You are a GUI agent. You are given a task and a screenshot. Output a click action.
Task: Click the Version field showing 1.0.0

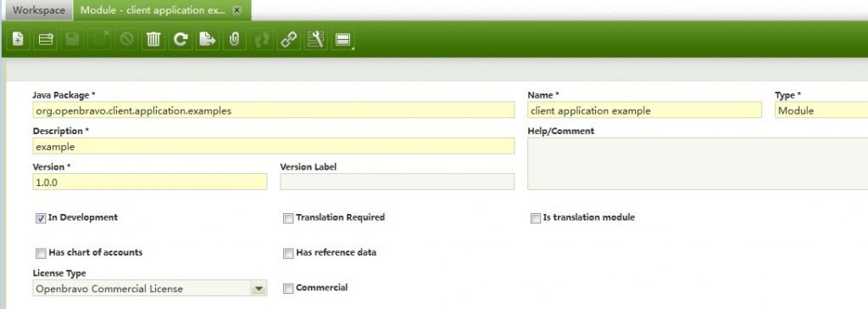point(149,182)
